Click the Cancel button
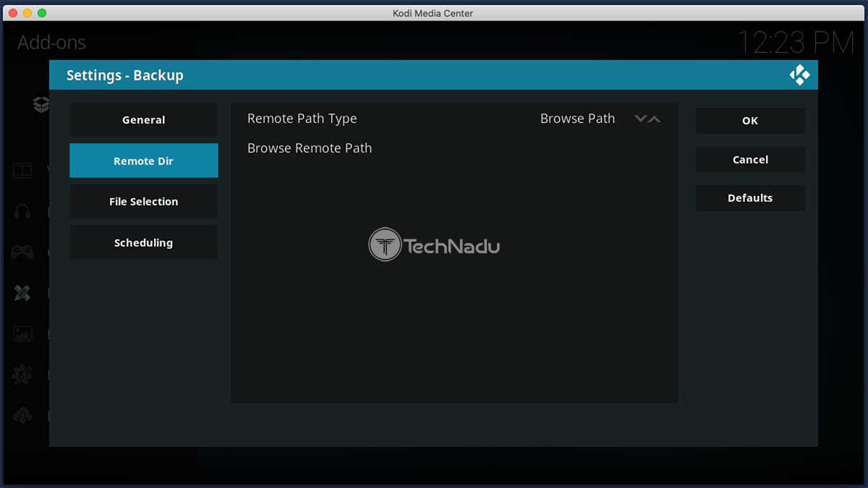This screenshot has width=868, height=488. click(750, 159)
